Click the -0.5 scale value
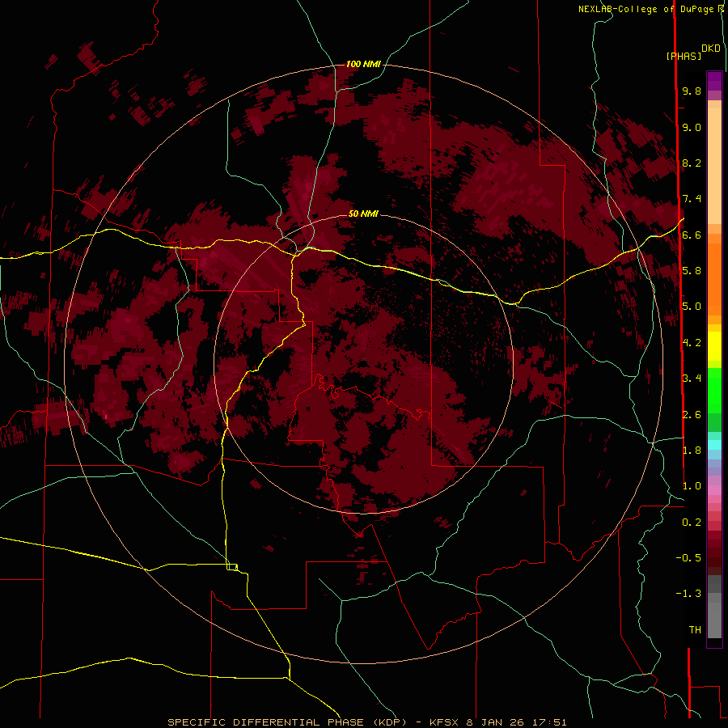 (688, 557)
